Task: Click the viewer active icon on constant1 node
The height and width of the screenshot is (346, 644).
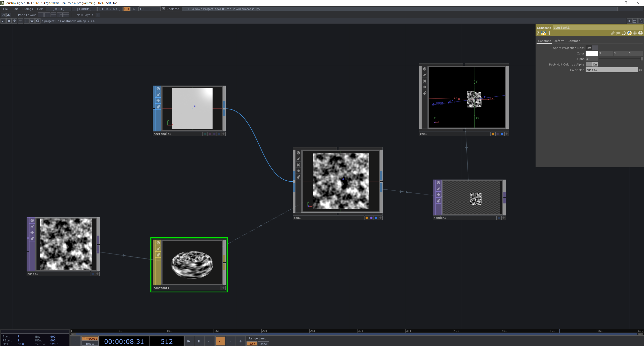Action: pyautogui.click(x=158, y=243)
